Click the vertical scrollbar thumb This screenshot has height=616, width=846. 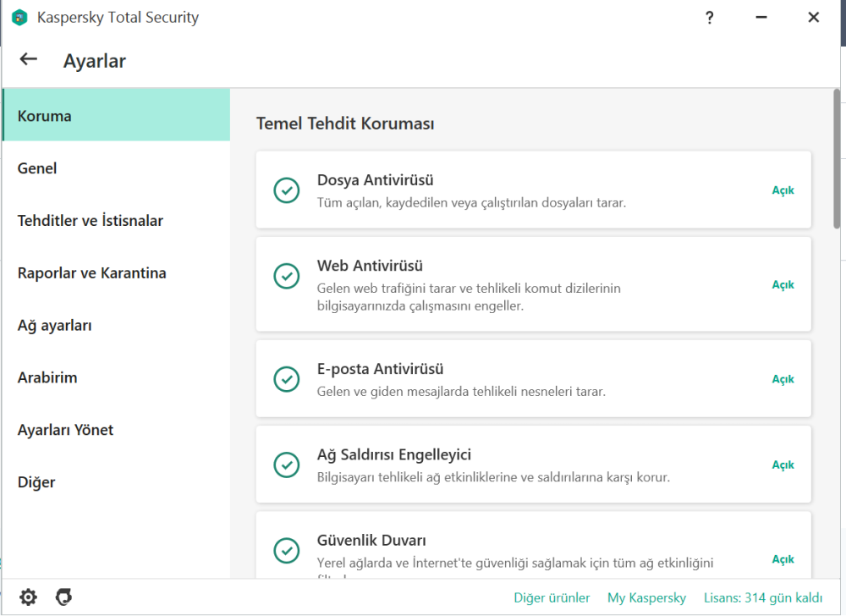[x=837, y=158]
